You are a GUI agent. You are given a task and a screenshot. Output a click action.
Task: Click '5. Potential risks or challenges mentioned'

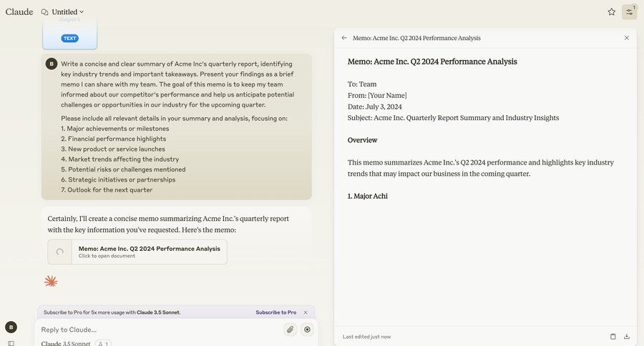click(x=123, y=169)
